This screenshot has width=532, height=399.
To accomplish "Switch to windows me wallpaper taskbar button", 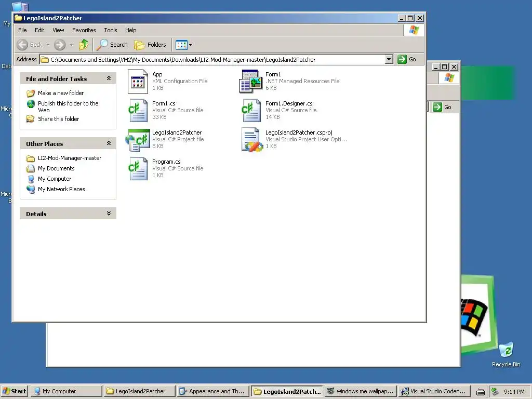I will pyautogui.click(x=361, y=391).
